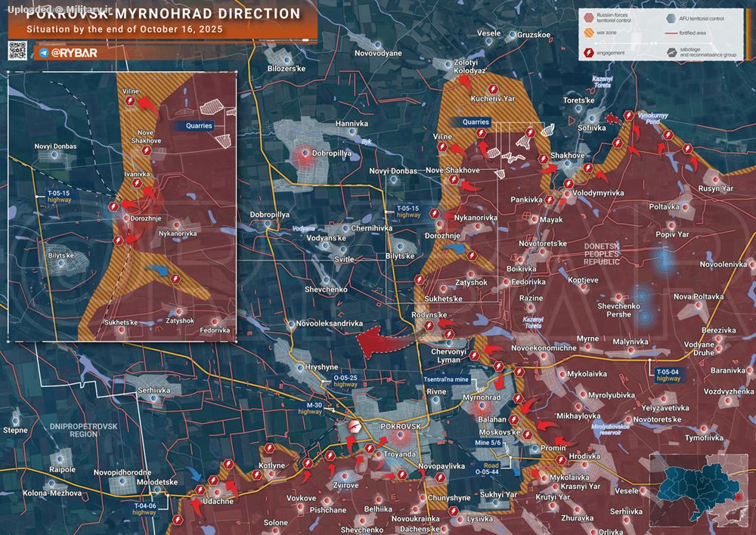Click the M-30 highway label

pos(310,407)
